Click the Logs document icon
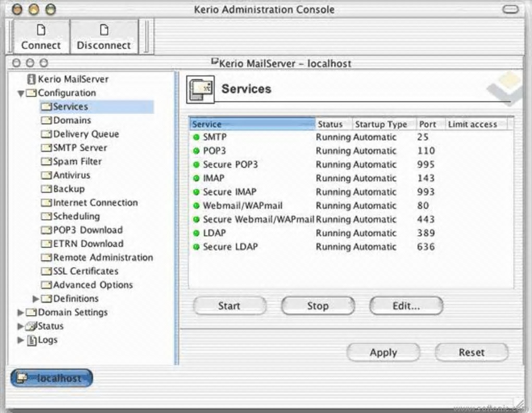The width and height of the screenshot is (532, 413). coord(31,340)
